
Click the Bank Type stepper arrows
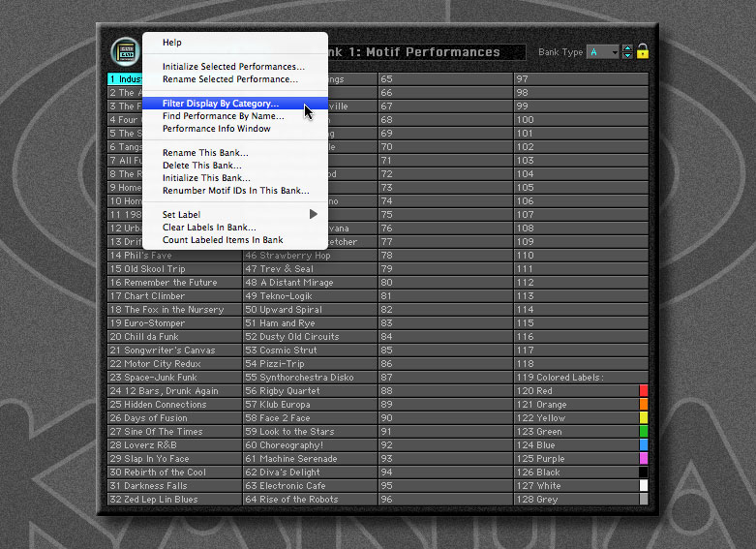click(627, 52)
